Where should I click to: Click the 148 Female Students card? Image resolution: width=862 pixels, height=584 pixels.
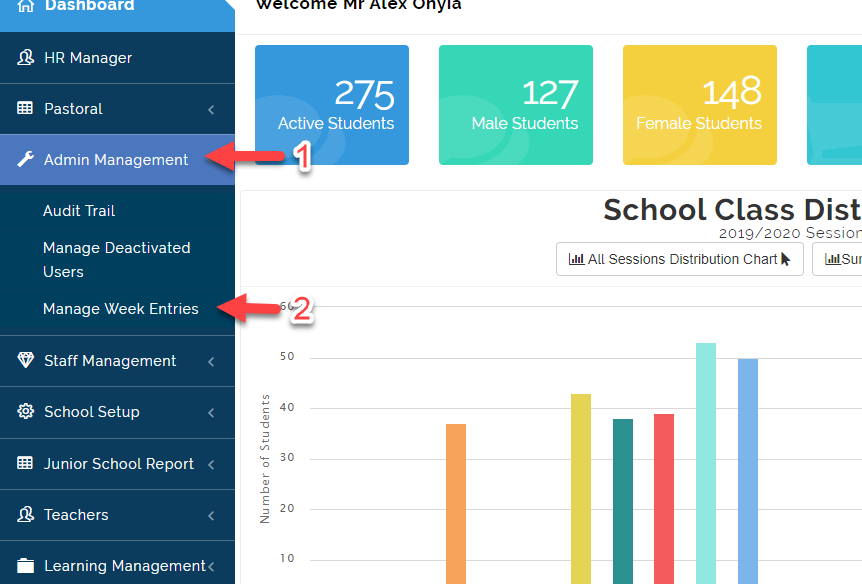pos(699,105)
